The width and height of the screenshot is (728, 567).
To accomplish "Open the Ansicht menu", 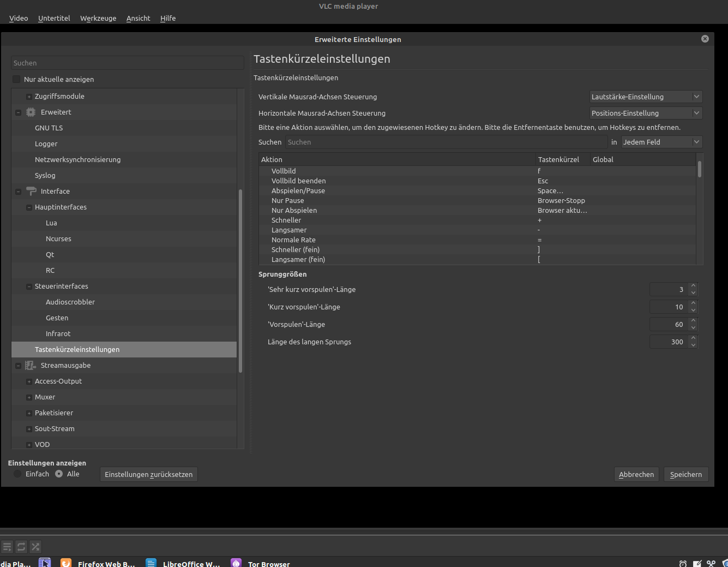I will click(138, 18).
